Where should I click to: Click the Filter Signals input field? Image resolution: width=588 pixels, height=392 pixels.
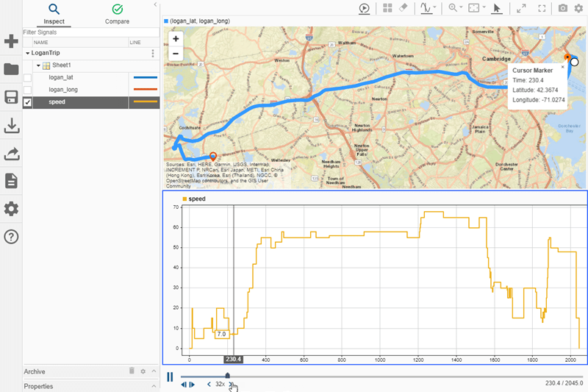[90, 32]
